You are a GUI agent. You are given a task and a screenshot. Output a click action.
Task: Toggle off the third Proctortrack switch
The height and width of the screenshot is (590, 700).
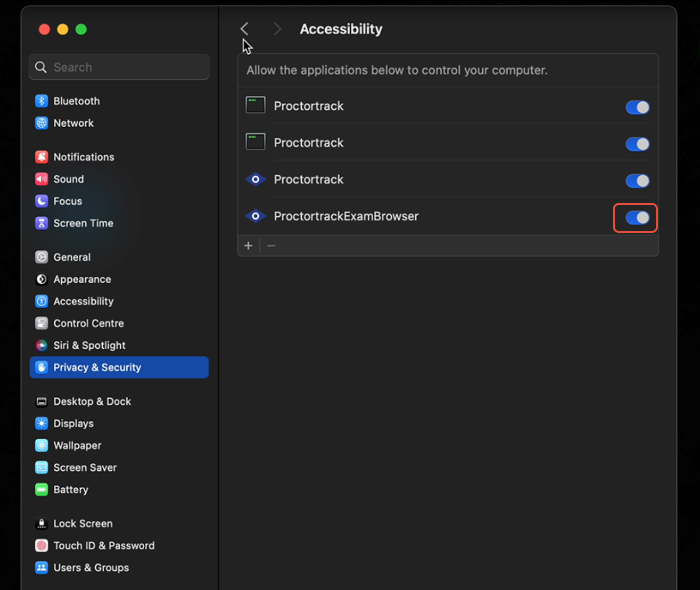click(637, 181)
